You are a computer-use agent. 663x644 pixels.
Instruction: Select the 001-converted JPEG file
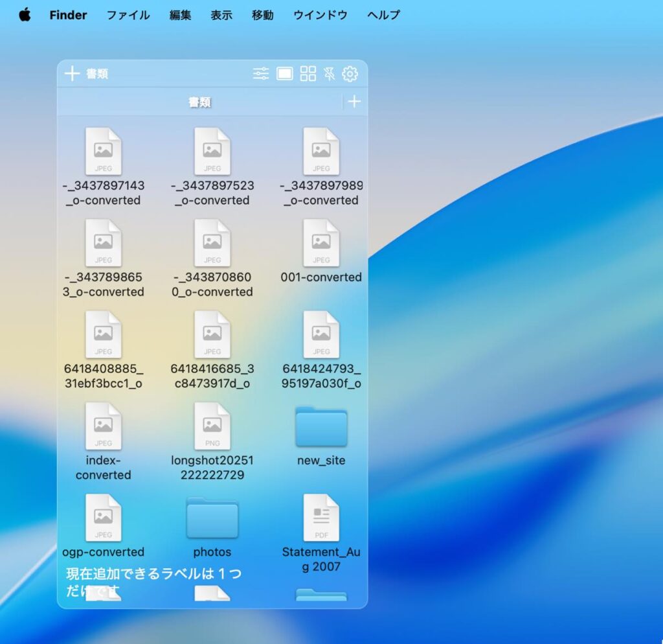321,244
